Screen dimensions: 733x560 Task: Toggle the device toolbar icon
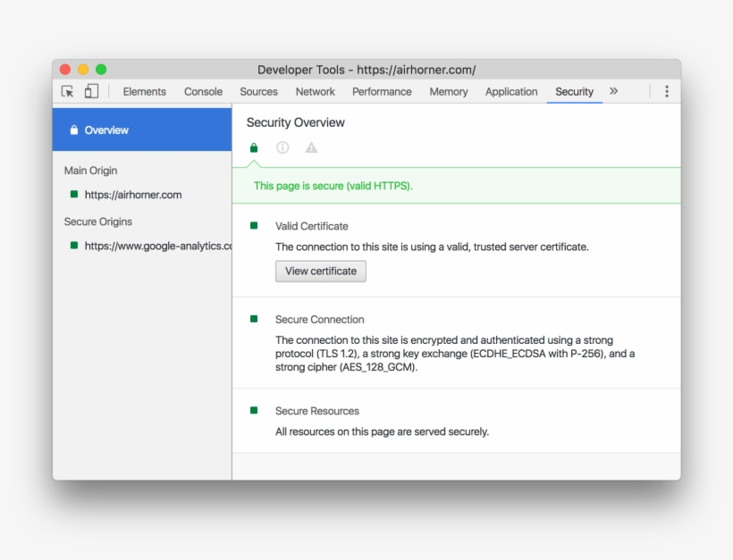[91, 91]
